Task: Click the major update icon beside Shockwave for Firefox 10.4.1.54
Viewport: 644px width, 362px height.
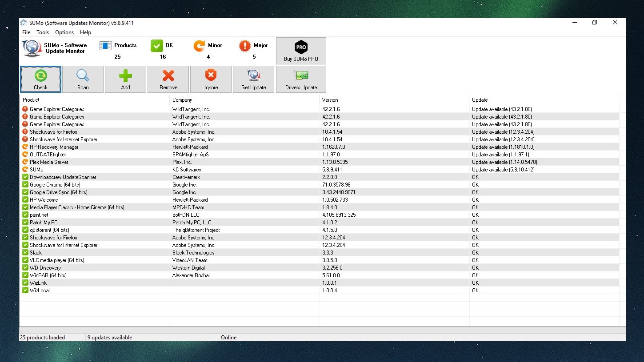Action: 25,132
